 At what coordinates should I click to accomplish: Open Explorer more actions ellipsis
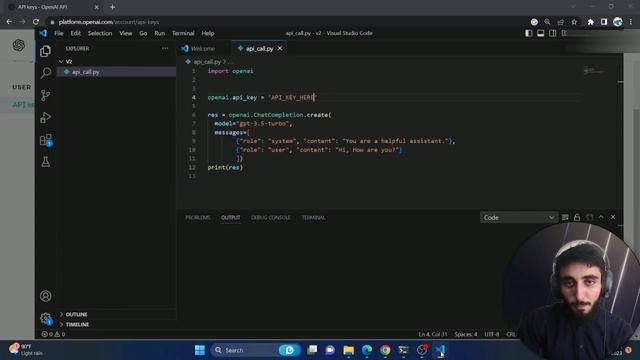pyautogui.click(x=165, y=48)
